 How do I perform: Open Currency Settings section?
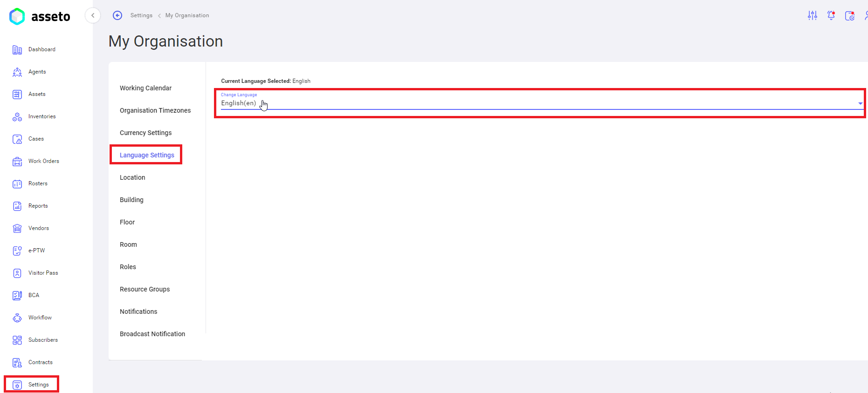coord(145,133)
